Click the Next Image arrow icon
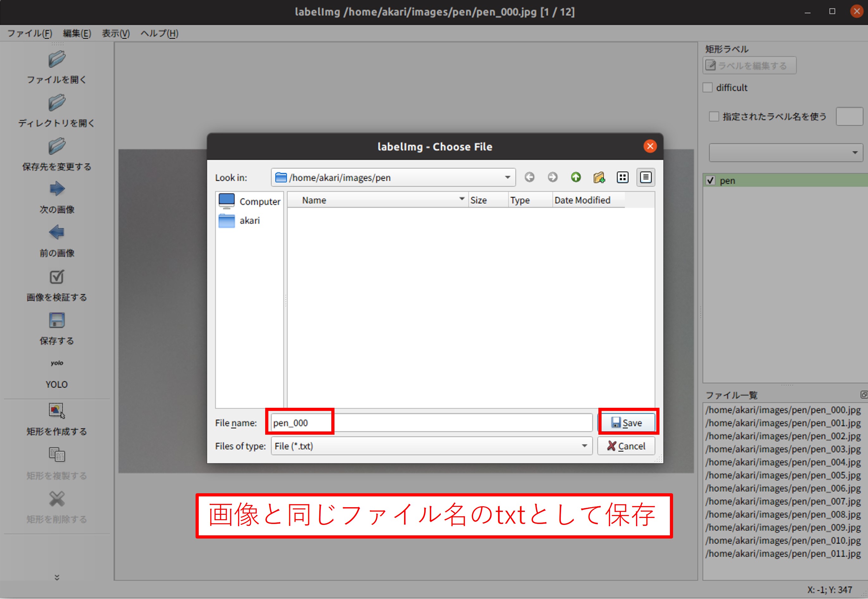Screen dimensions: 868x599 coord(57,189)
